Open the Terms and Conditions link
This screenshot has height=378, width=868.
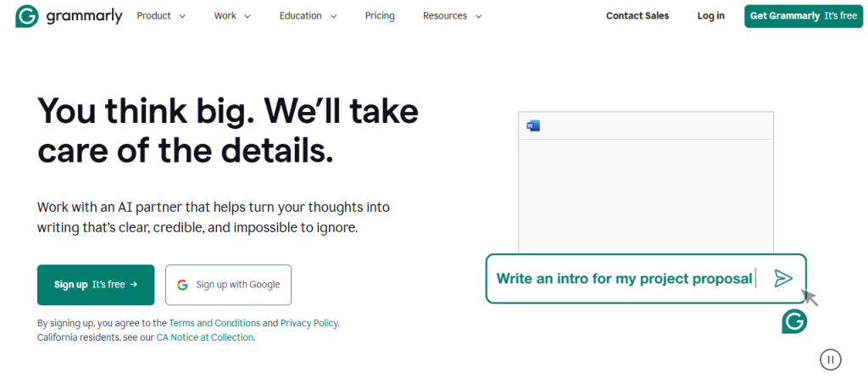tap(214, 323)
